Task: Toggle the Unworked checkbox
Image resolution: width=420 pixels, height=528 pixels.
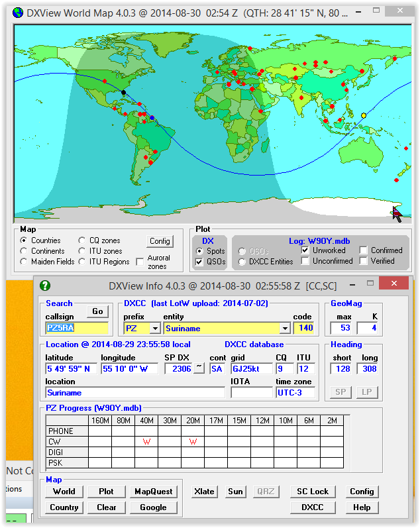Action: (x=305, y=250)
